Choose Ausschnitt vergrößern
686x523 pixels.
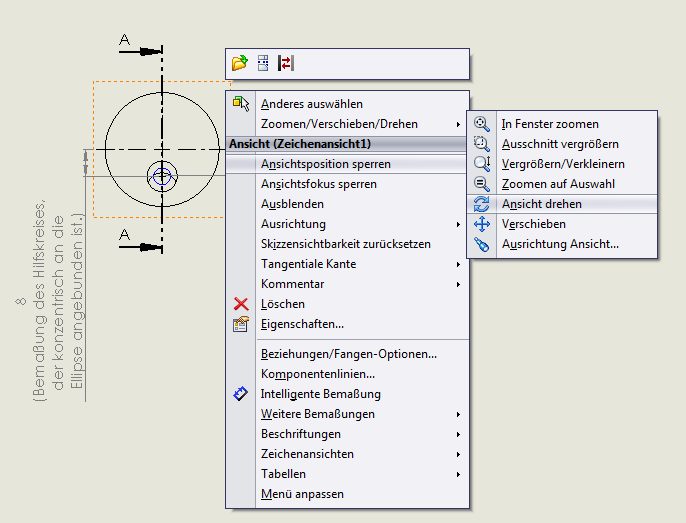(560, 144)
